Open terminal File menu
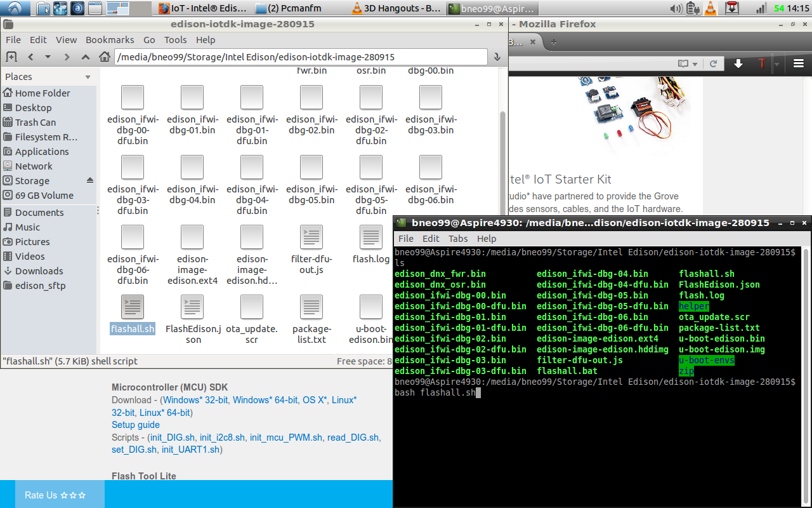 406,239
